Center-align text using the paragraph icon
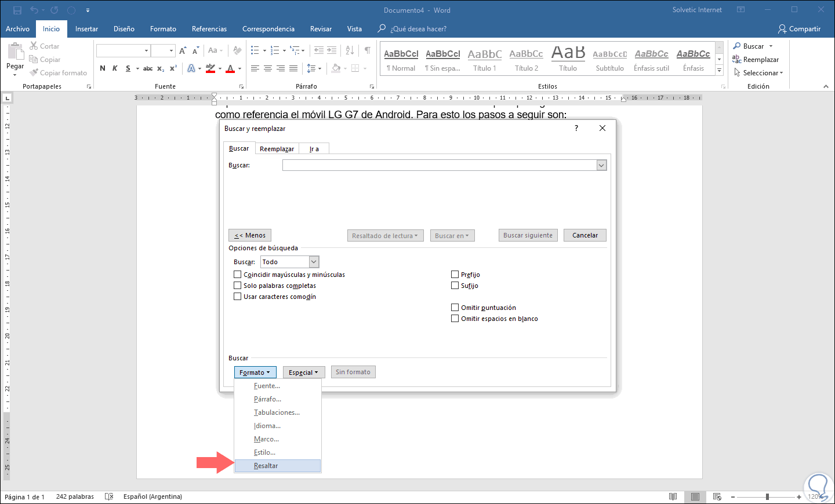This screenshot has width=835, height=504. coord(267,68)
